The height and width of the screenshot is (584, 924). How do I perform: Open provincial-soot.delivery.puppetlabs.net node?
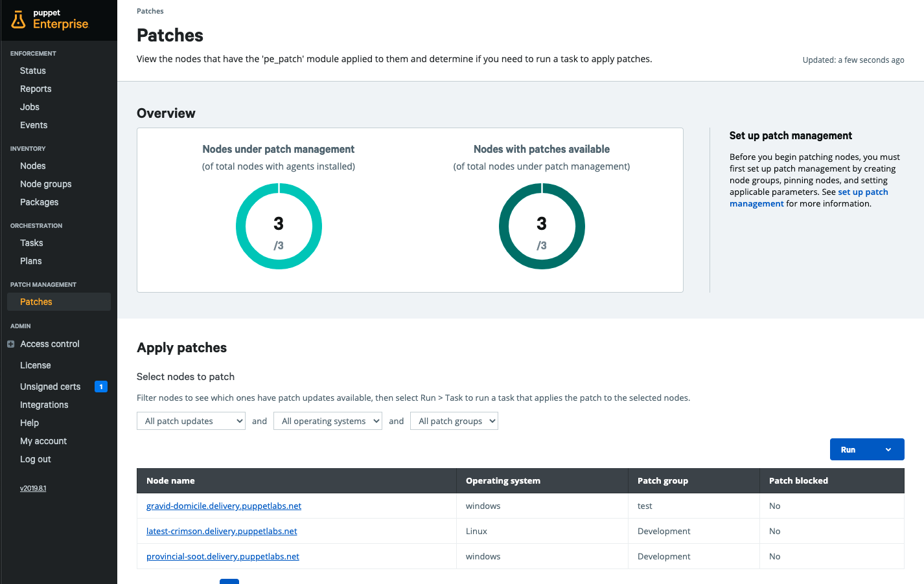point(223,556)
